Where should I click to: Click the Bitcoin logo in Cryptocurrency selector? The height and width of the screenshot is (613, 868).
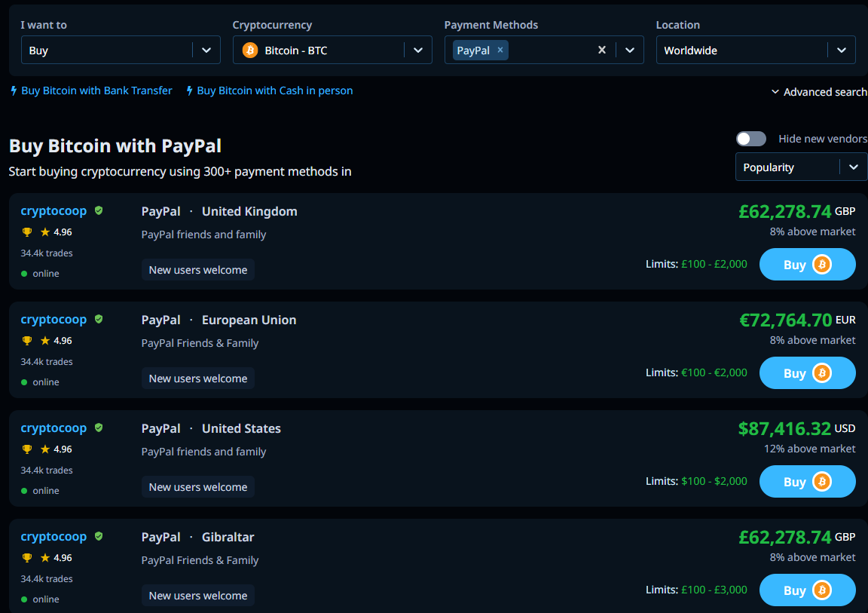click(250, 51)
